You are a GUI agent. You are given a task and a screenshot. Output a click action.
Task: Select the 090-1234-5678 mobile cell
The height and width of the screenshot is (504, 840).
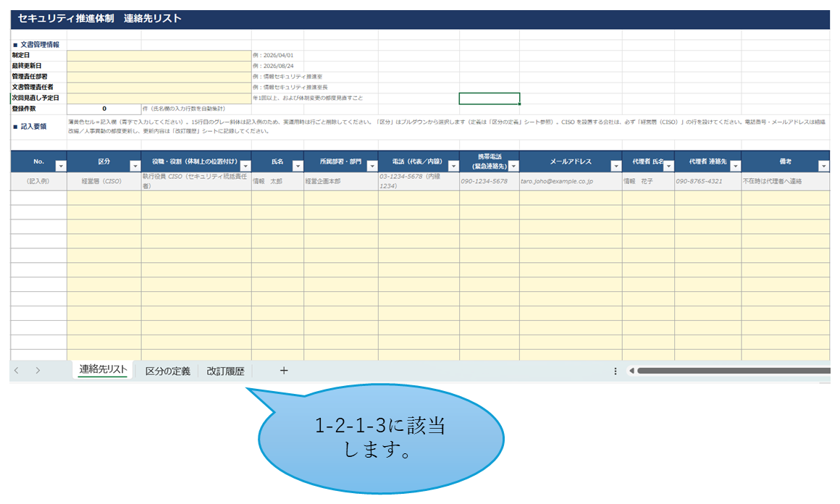489,181
